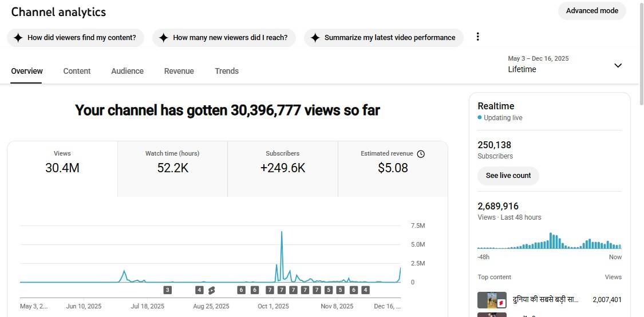
Task: Open the three-dot more options menu
Action: point(477,37)
